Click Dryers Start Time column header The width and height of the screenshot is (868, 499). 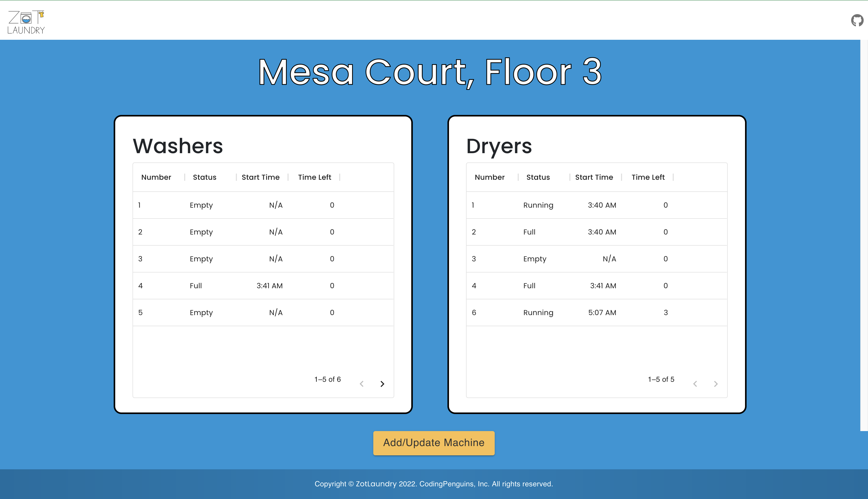pyautogui.click(x=594, y=177)
